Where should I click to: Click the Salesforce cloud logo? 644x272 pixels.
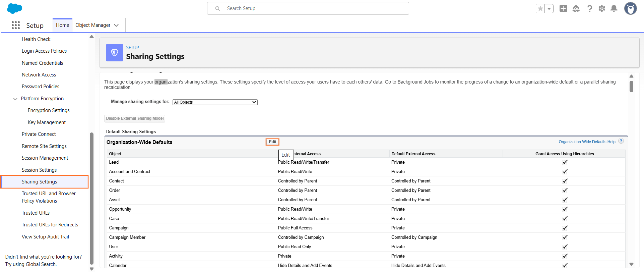tap(14, 8)
